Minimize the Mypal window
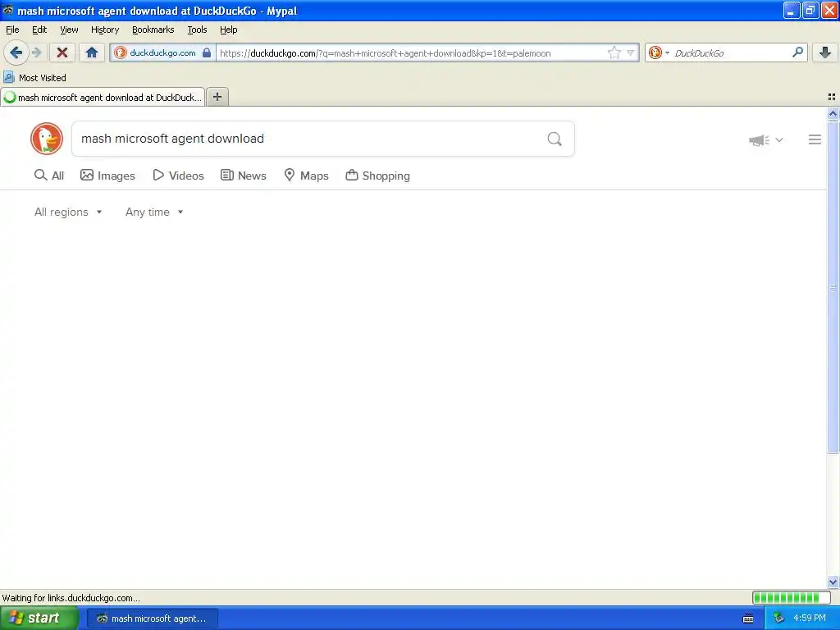The width and height of the screenshot is (840, 630). (x=792, y=10)
